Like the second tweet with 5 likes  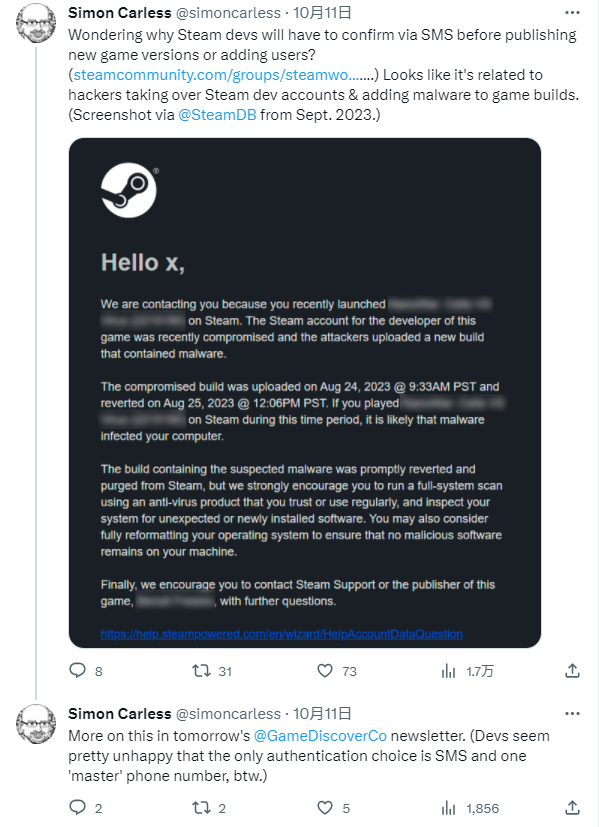[x=325, y=807]
